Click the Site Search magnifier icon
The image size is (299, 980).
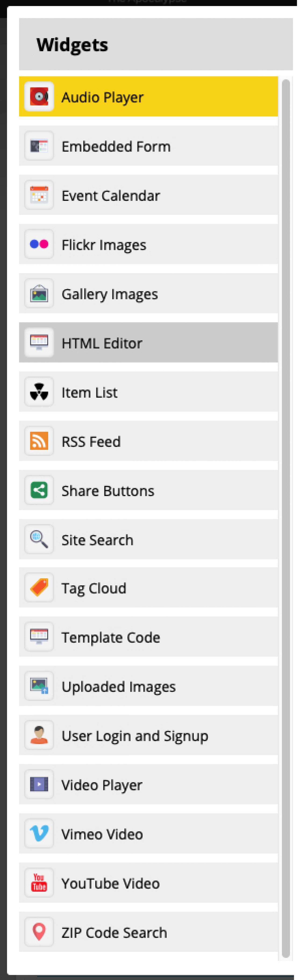tap(39, 540)
